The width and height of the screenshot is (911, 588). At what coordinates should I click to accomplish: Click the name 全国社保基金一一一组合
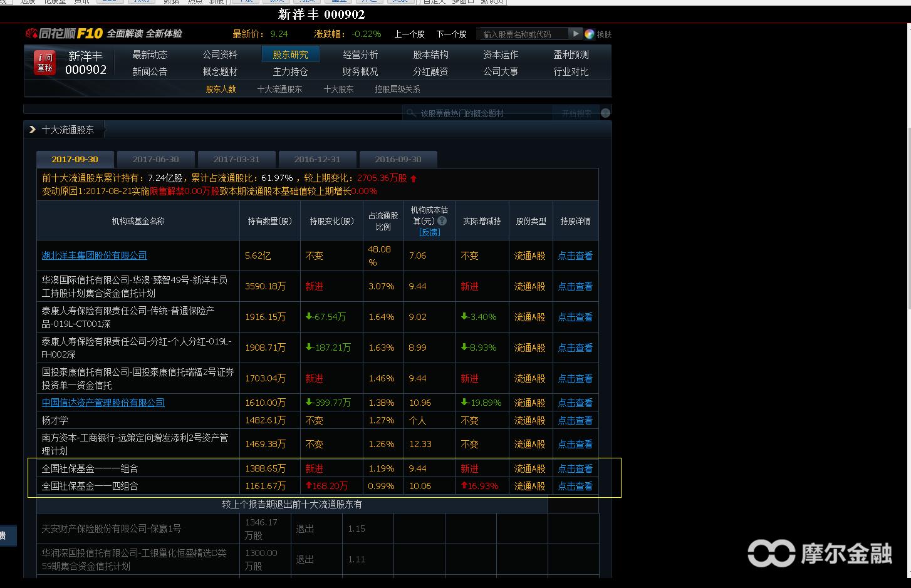click(x=90, y=468)
